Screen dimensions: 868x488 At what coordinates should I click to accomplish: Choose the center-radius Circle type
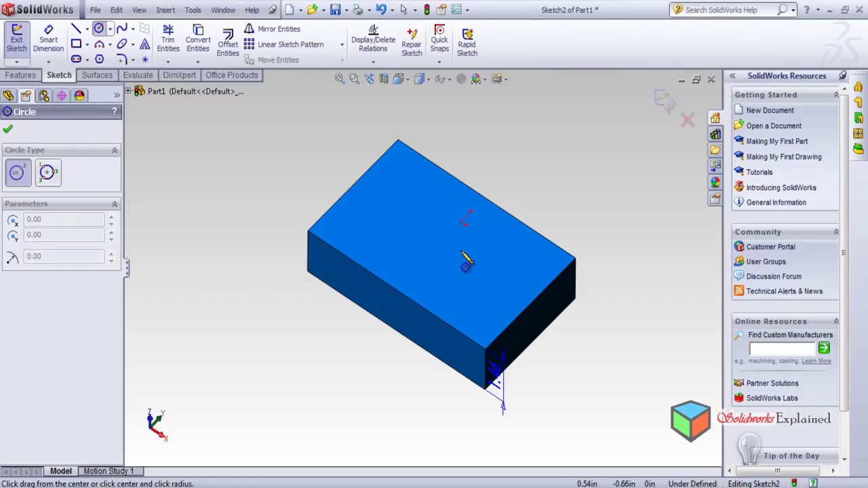18,173
